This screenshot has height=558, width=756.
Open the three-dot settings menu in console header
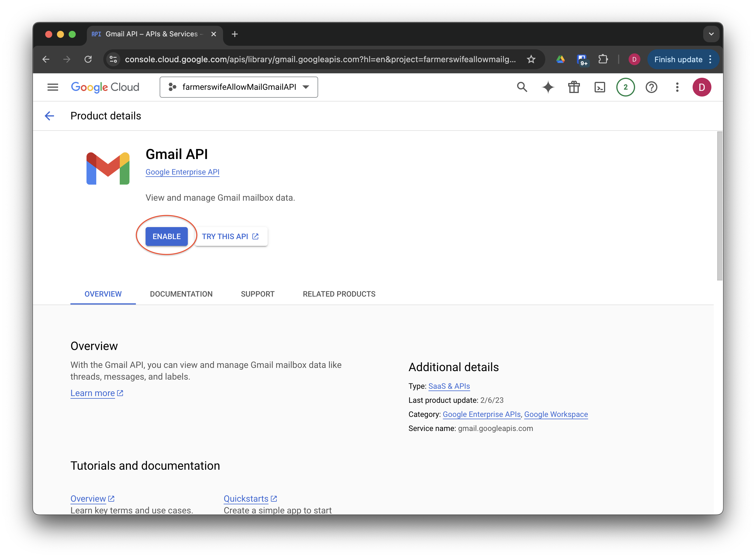pyautogui.click(x=677, y=87)
